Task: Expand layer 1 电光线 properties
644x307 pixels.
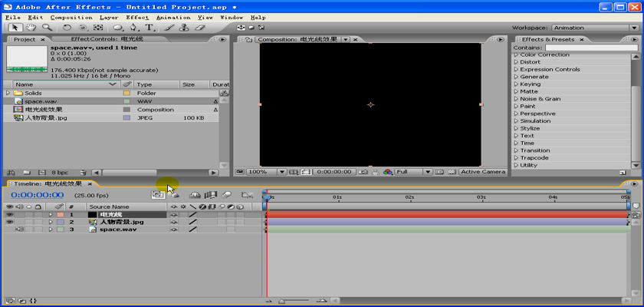Action: point(51,215)
